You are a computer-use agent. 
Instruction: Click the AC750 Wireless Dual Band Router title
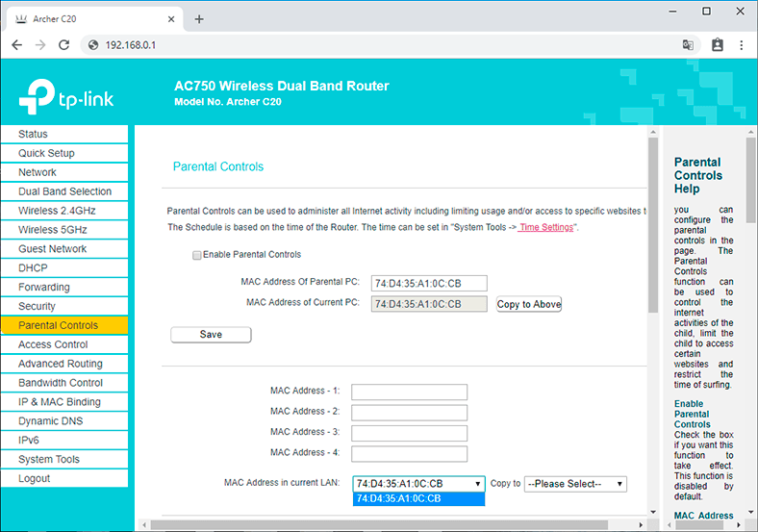281,86
